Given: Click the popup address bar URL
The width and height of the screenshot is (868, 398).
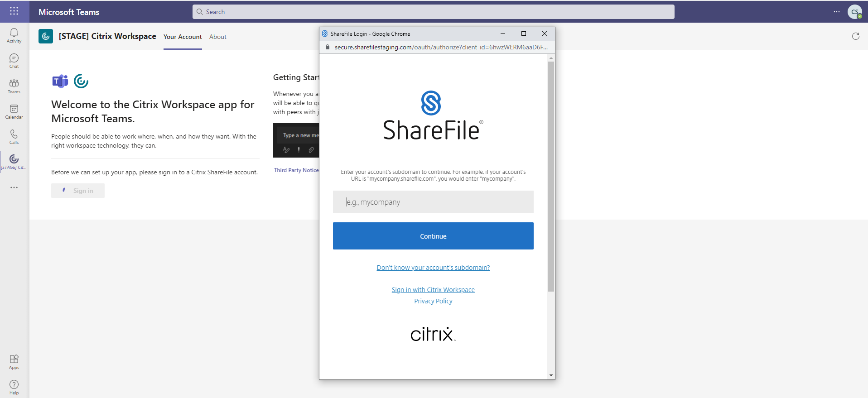Looking at the screenshot, I should pos(441,47).
